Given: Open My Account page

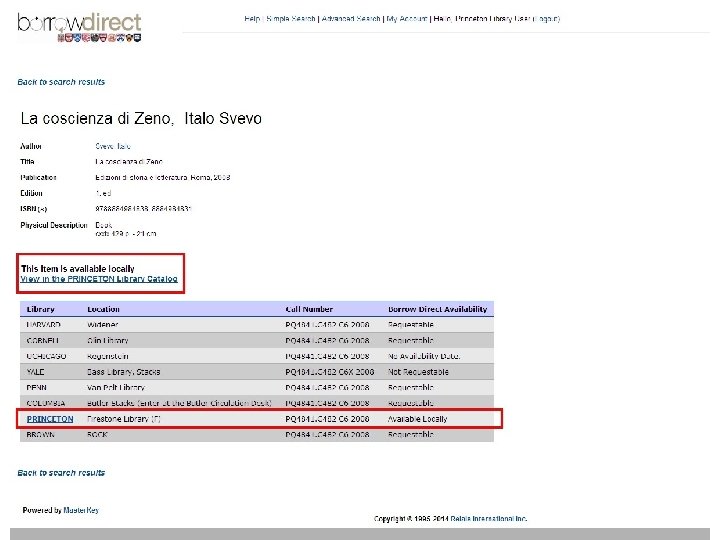Looking at the screenshot, I should pos(407,19).
